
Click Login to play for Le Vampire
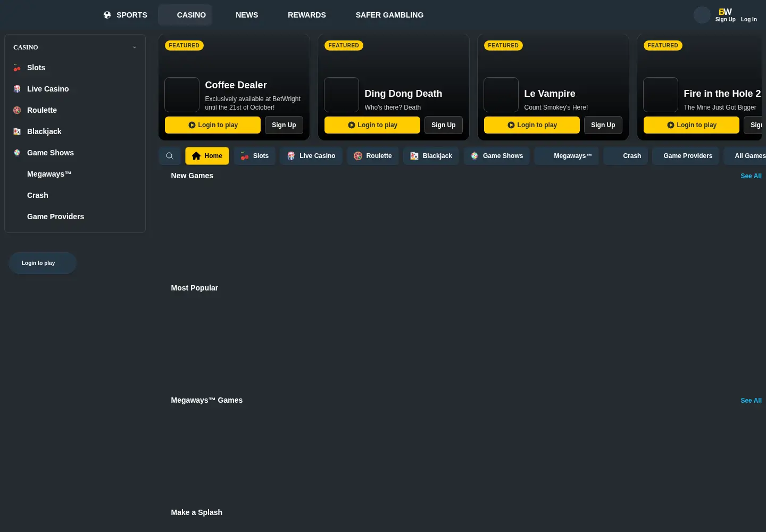[x=532, y=125]
